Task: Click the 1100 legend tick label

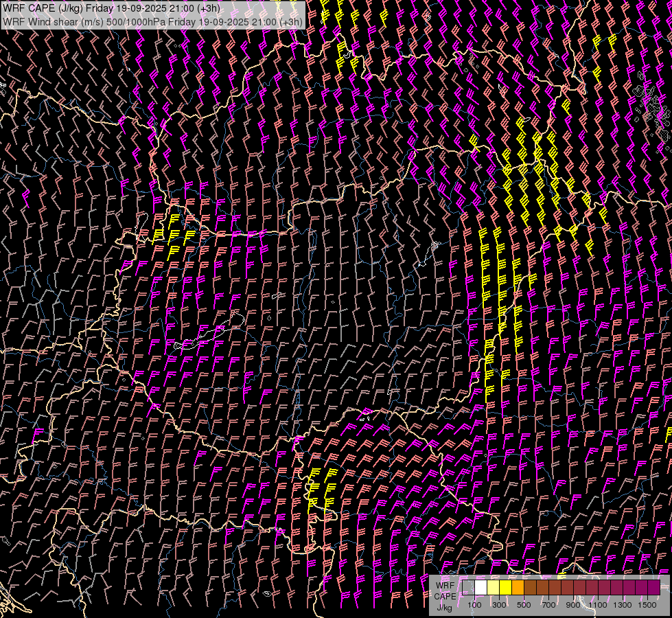Action: [x=598, y=605]
